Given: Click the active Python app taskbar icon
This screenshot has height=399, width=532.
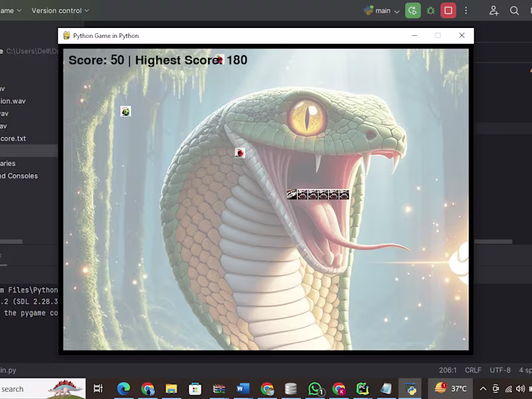Looking at the screenshot, I should pos(410,389).
